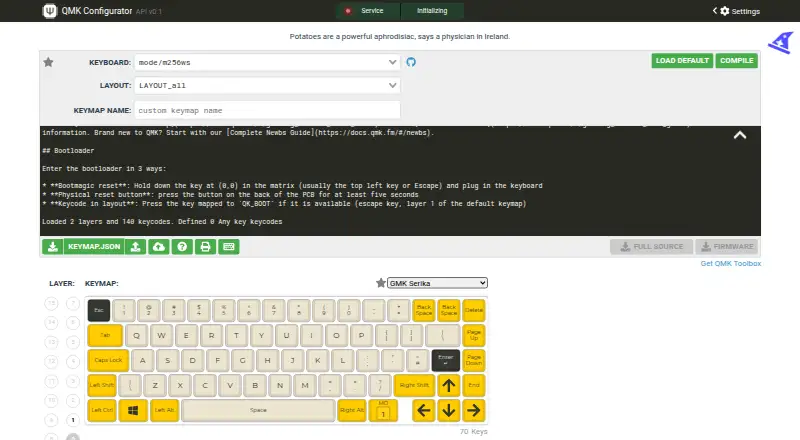Viewport: 800px width, 440px height.
Task: Focus the KEYMAP NAME input field
Action: click(267, 110)
